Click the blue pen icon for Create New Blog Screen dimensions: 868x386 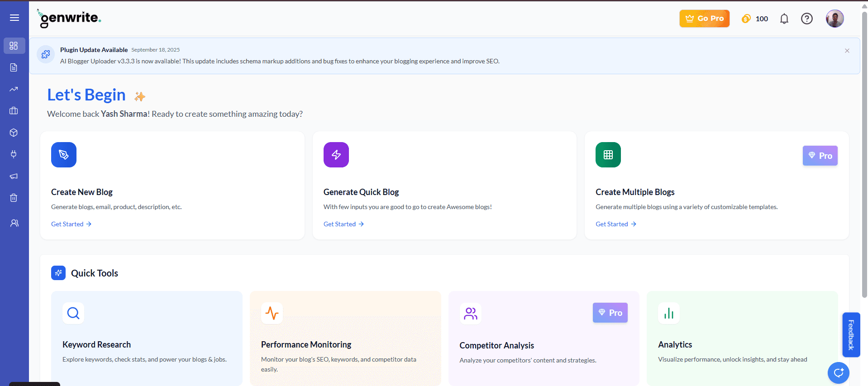[x=64, y=155]
